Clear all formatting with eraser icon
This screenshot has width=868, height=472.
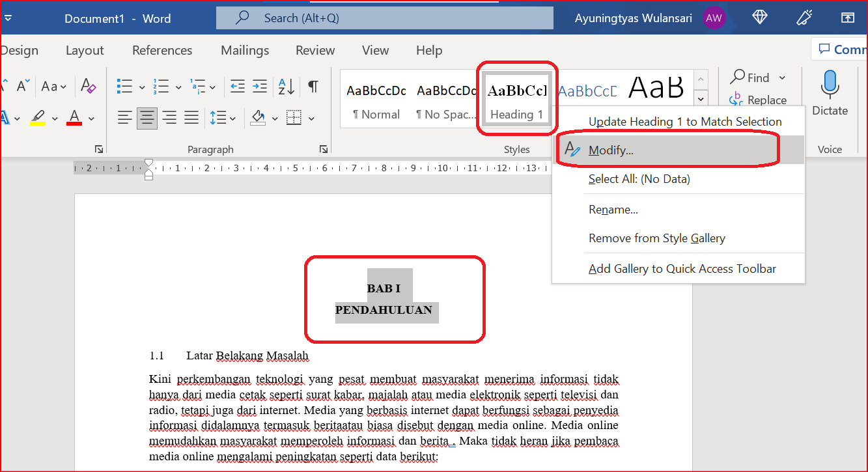[x=88, y=86]
